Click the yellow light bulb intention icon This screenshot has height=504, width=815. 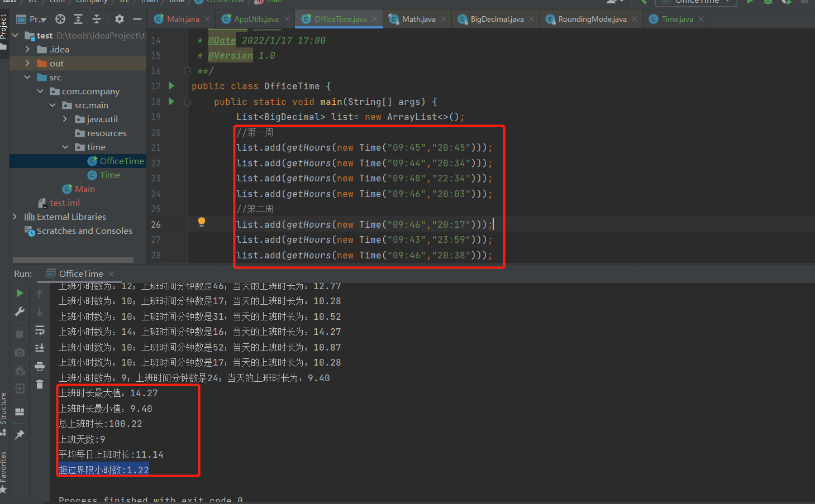click(x=202, y=222)
